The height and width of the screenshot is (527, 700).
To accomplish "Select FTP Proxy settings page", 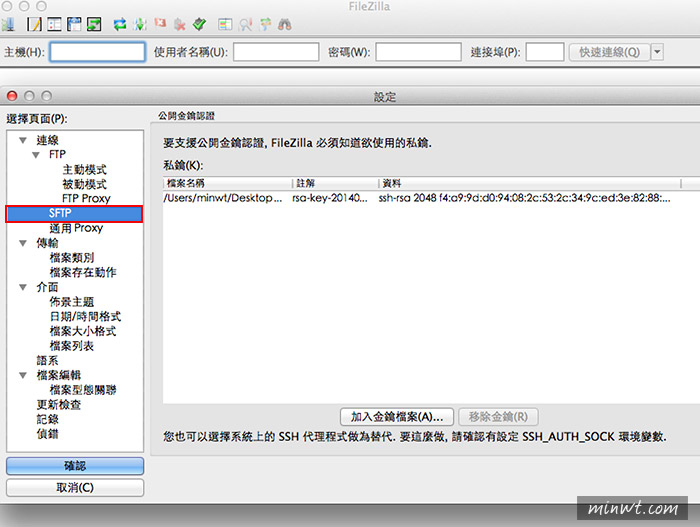I will [x=86, y=198].
